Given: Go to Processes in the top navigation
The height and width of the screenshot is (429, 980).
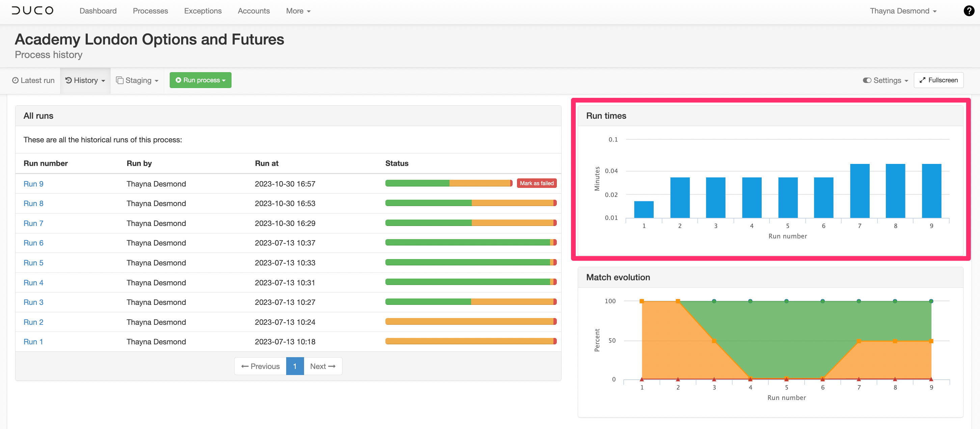Looking at the screenshot, I should pos(150,11).
